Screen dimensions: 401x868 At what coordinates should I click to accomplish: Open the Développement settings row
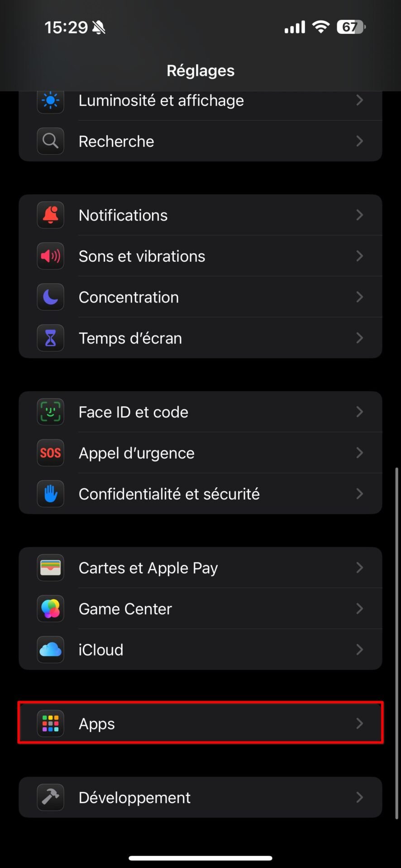pos(200,797)
